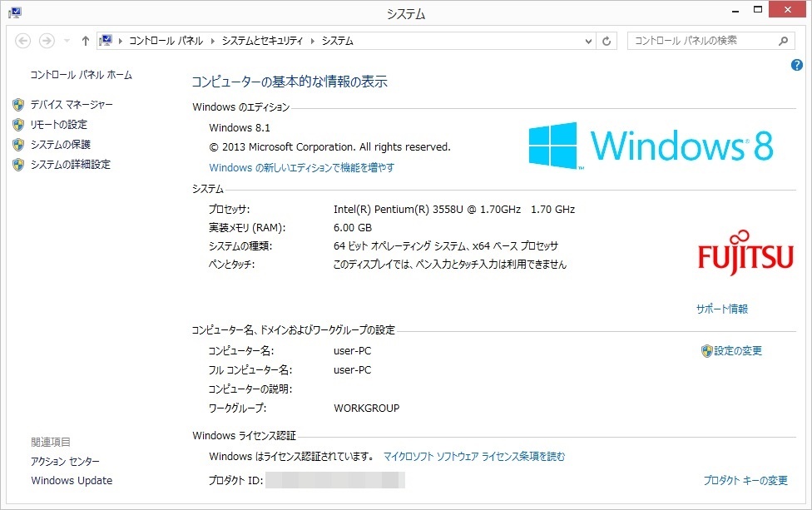This screenshot has height=510, width=812.
Task: Click the magnifier search icon
Action: 784,41
